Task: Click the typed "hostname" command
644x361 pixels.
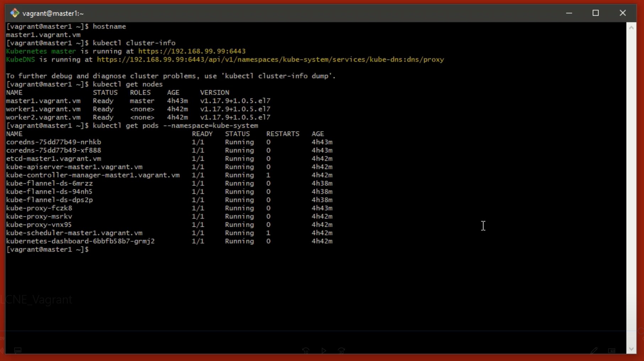Action: point(109,27)
